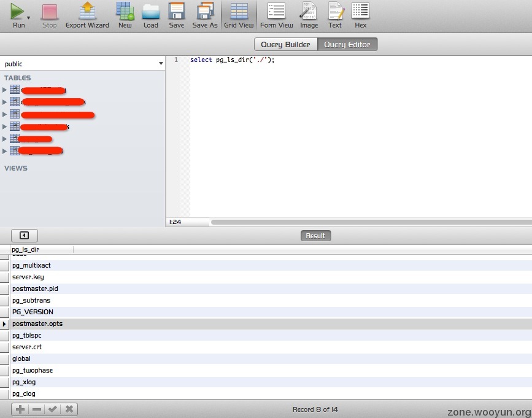Switch to Form View
The width and height of the screenshot is (532, 418).
click(276, 15)
